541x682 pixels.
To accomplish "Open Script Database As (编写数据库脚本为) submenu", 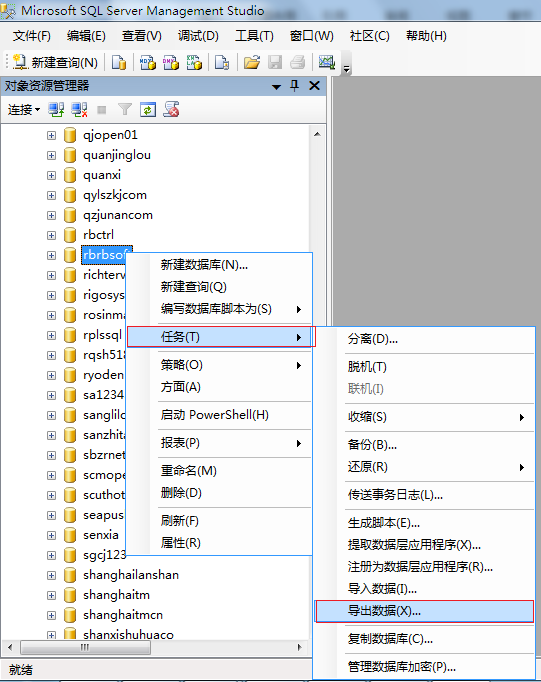I will tap(219, 309).
